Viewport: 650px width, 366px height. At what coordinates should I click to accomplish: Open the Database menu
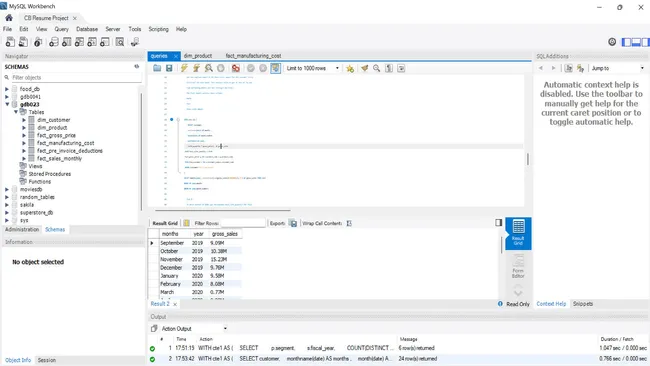(87, 29)
